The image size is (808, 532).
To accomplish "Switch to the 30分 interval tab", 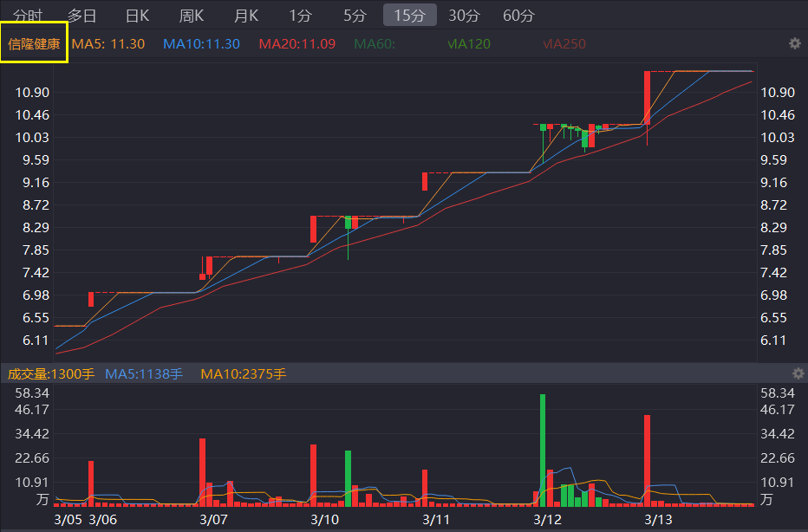I will point(465,16).
